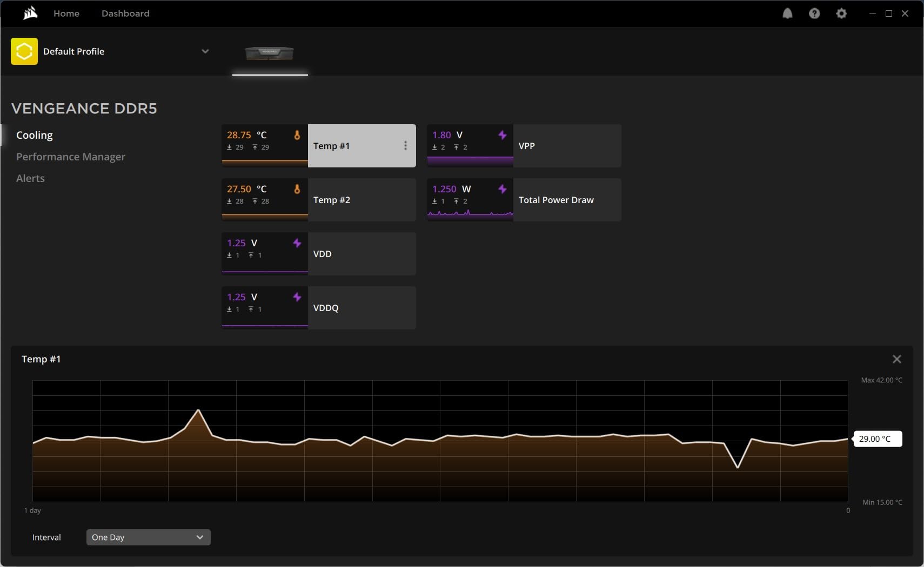The height and width of the screenshot is (567, 924).
Task: Click the 27.50 °C temperature reading
Action: pyautogui.click(x=247, y=189)
